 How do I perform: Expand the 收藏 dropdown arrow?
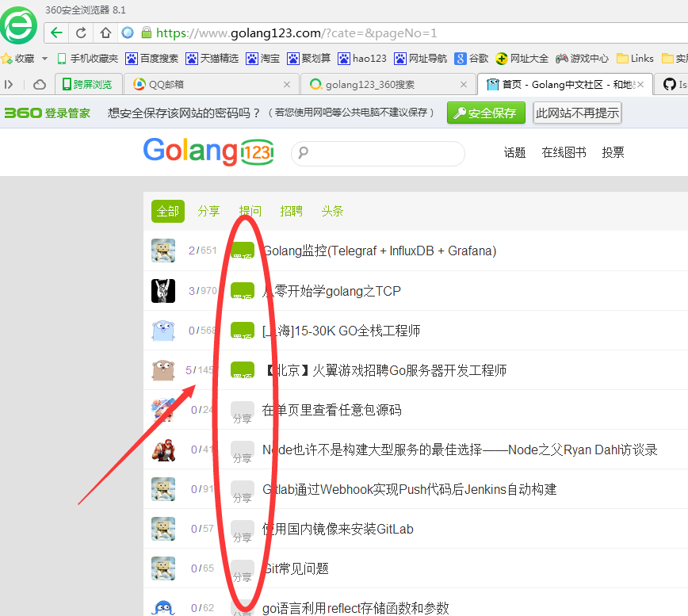point(44,59)
